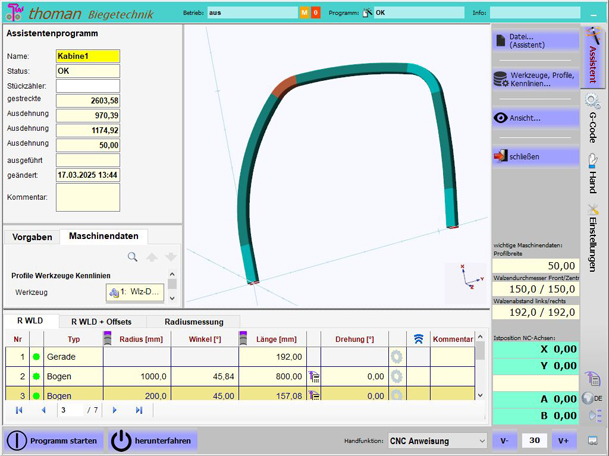
Task: Go to first record in table navigator
Action: pyautogui.click(x=19, y=410)
